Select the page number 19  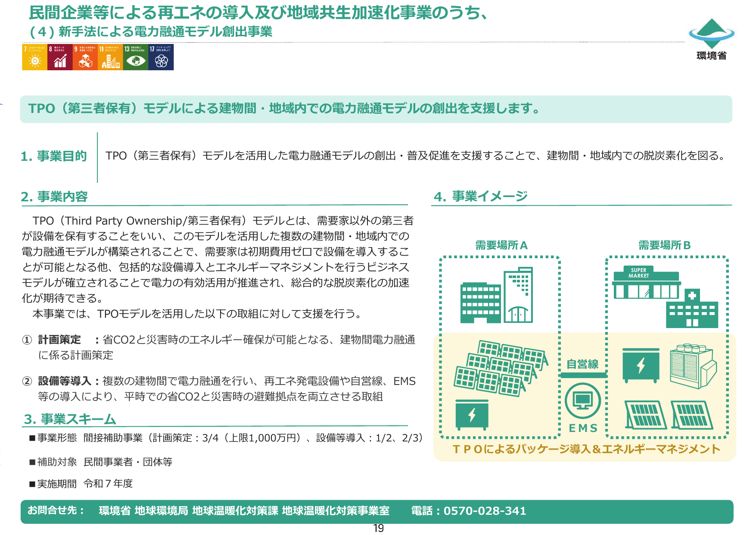tap(379, 528)
